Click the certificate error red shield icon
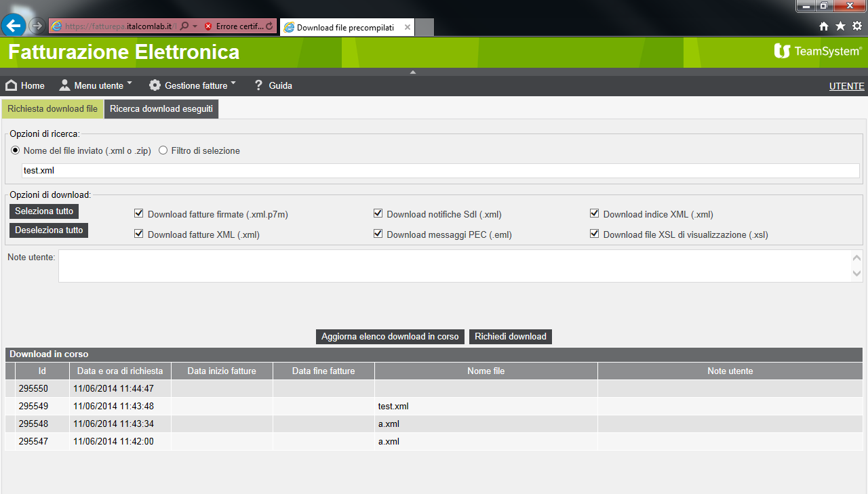868x494 pixels. [x=208, y=26]
